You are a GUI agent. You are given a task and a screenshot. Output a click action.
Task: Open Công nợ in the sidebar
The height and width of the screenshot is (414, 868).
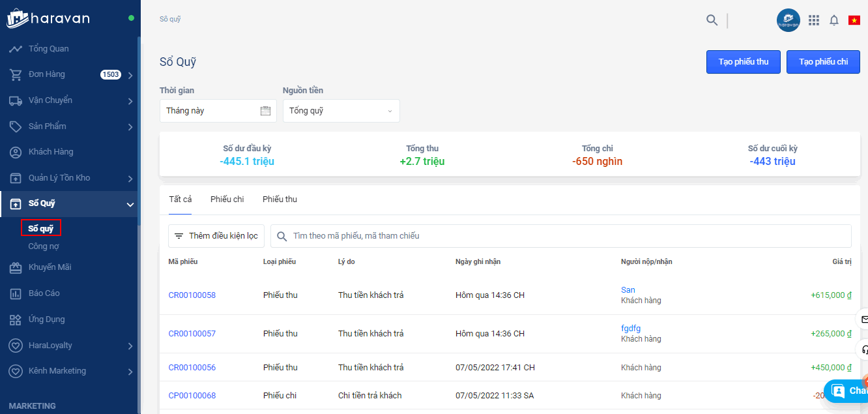44,246
